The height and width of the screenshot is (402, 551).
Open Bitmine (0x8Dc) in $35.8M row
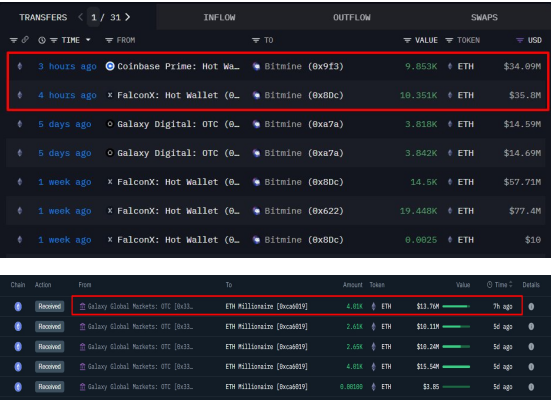[304, 95]
